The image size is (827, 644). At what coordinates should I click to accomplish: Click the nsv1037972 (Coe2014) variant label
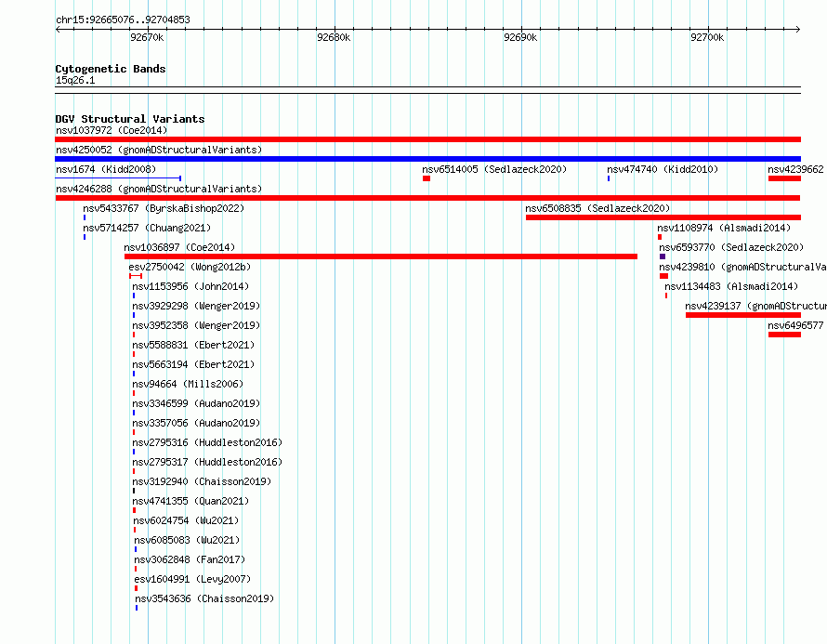coord(112,130)
